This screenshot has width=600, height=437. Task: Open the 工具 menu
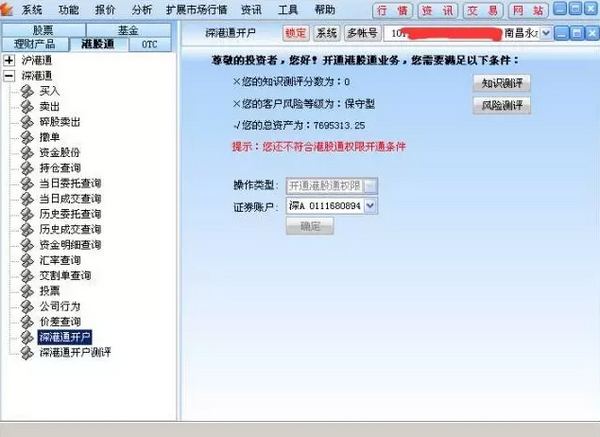[288, 10]
